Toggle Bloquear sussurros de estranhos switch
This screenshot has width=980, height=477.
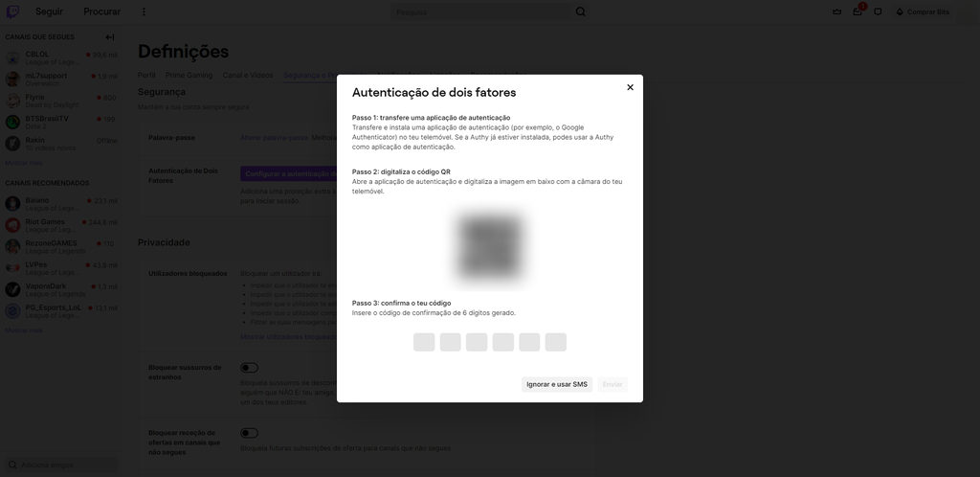coord(249,368)
